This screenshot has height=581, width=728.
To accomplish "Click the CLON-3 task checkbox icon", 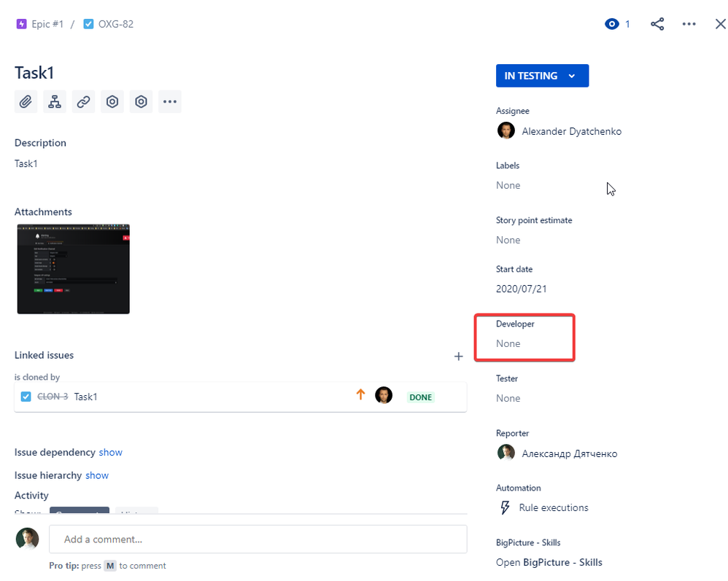I will (x=26, y=397).
